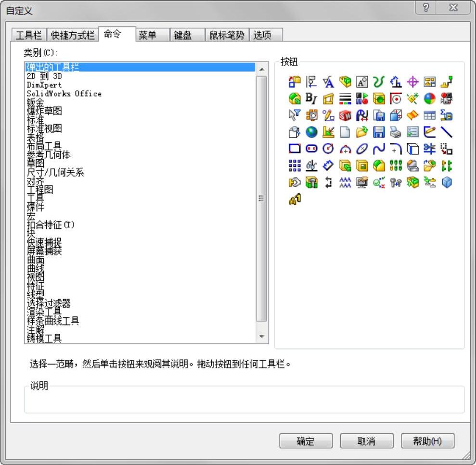Click the 帮助(H) button
The height and width of the screenshot is (465, 476).
point(428,441)
